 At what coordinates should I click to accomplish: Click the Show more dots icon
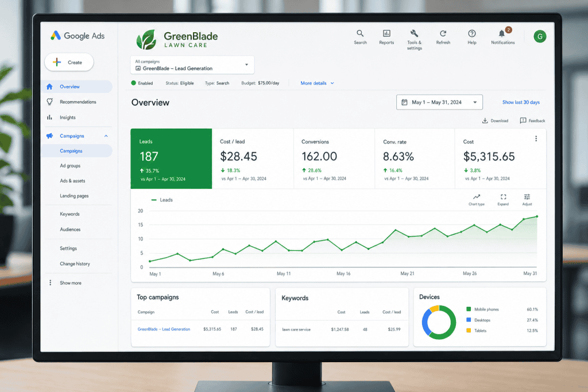pos(51,282)
